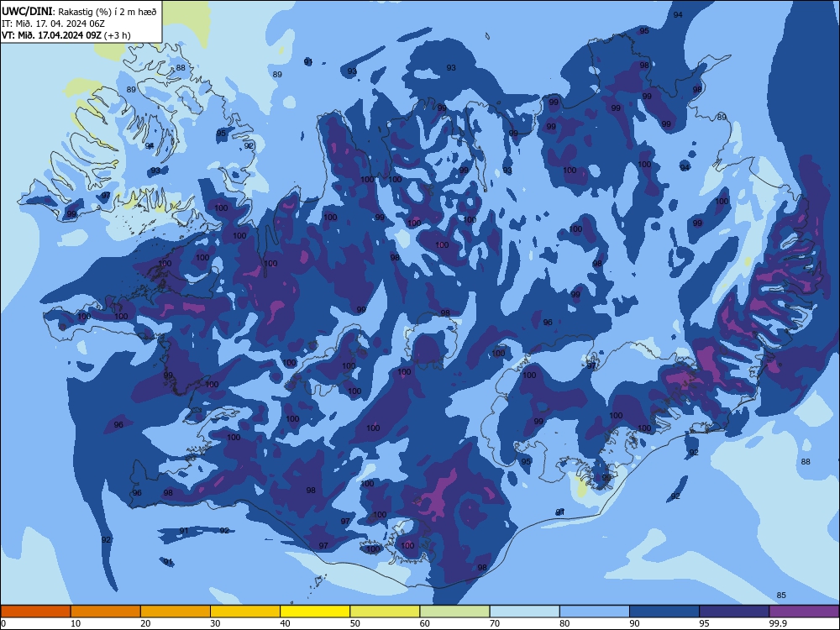
Task: Click the legend label '80'
Action: (565, 623)
